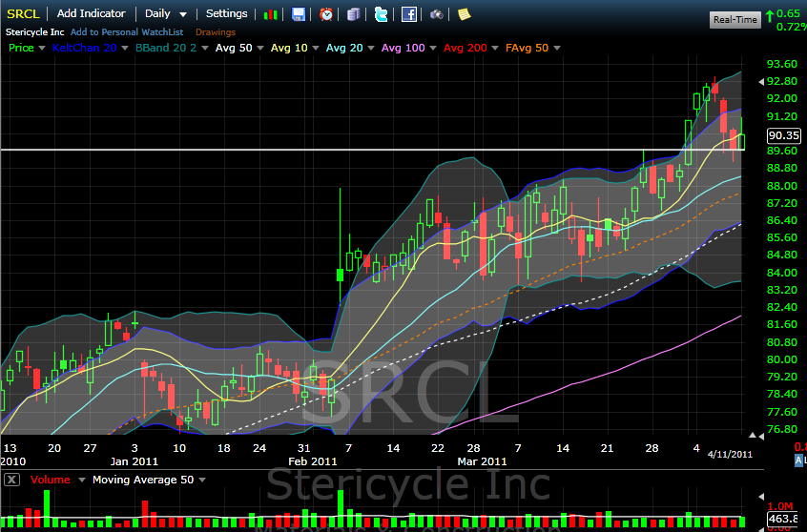Open the FAvg 50 indicator dropdown

point(556,49)
